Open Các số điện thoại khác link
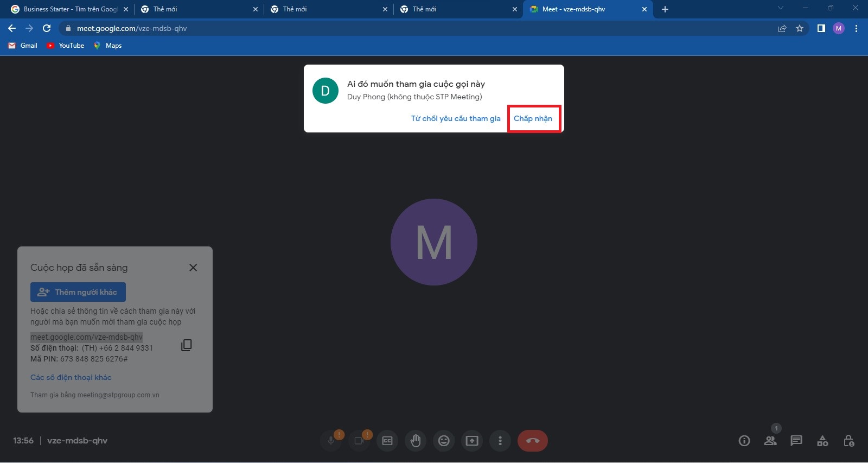Image resolution: width=868 pixels, height=463 pixels. pyautogui.click(x=71, y=377)
